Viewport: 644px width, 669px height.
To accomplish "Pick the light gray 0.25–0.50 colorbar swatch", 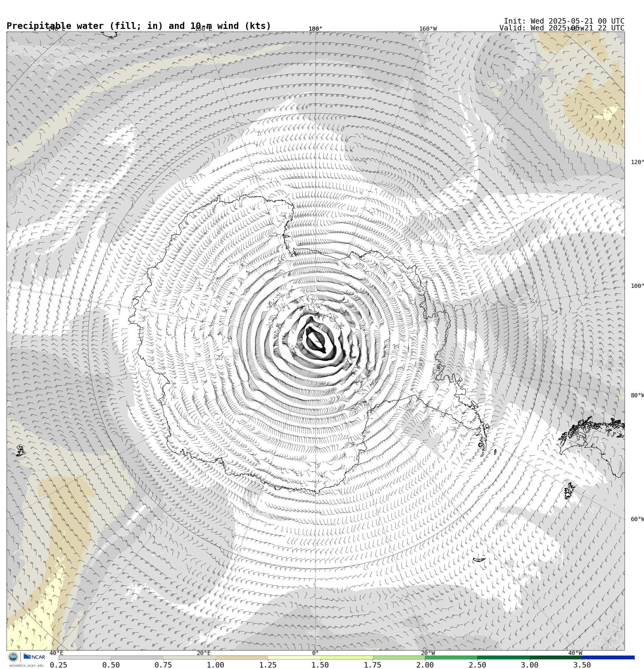I will pos(85,657).
